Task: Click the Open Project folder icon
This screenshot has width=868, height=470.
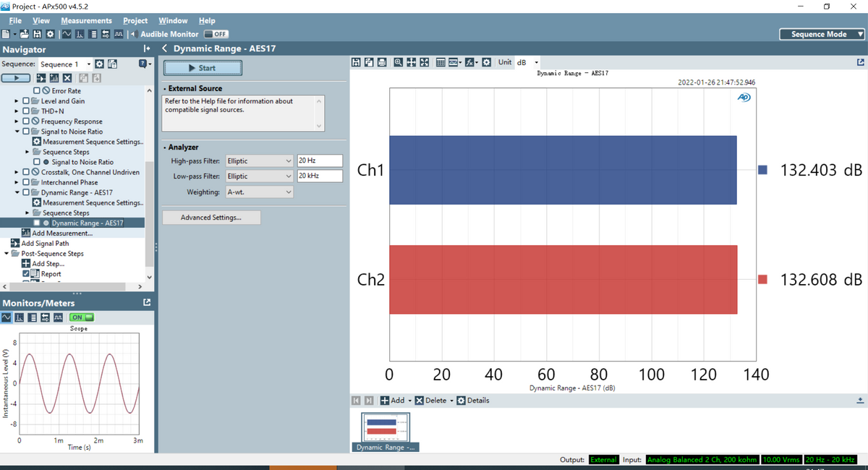Action: coord(25,34)
